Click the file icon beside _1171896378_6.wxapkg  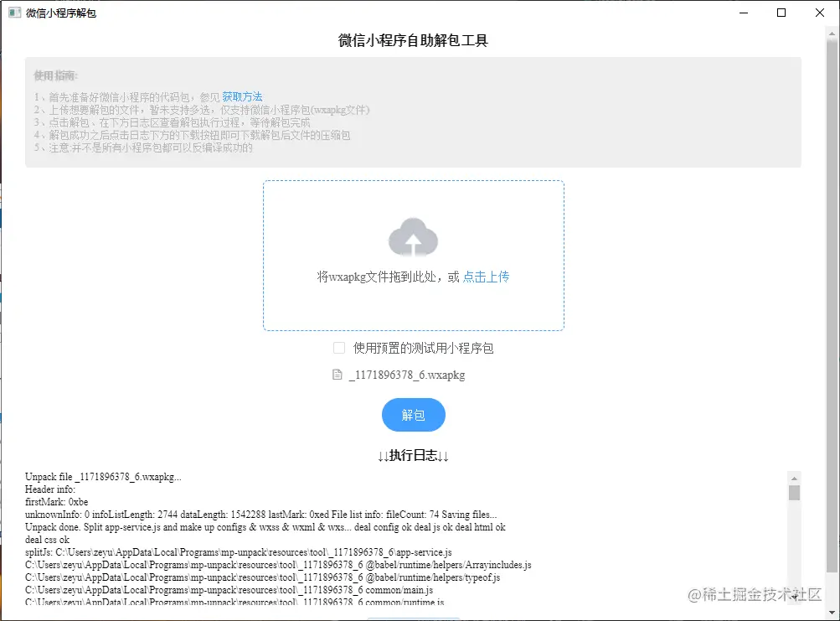(337, 375)
